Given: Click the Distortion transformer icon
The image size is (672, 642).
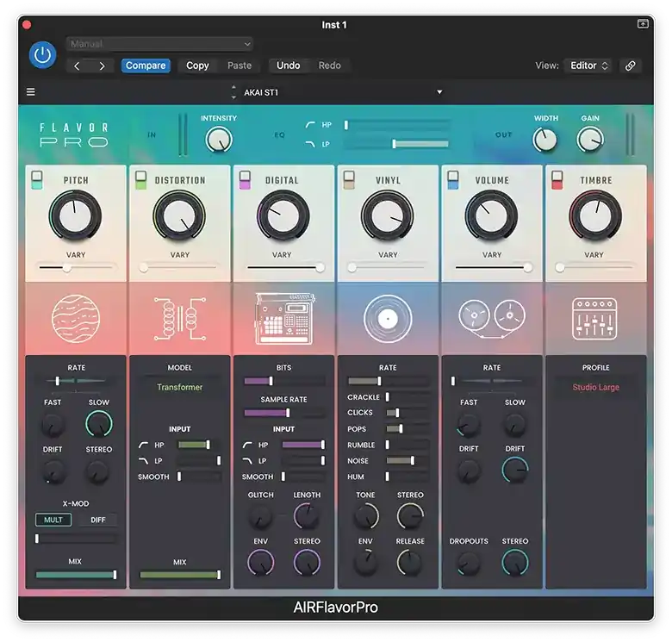Looking at the screenshot, I should 179,319.
